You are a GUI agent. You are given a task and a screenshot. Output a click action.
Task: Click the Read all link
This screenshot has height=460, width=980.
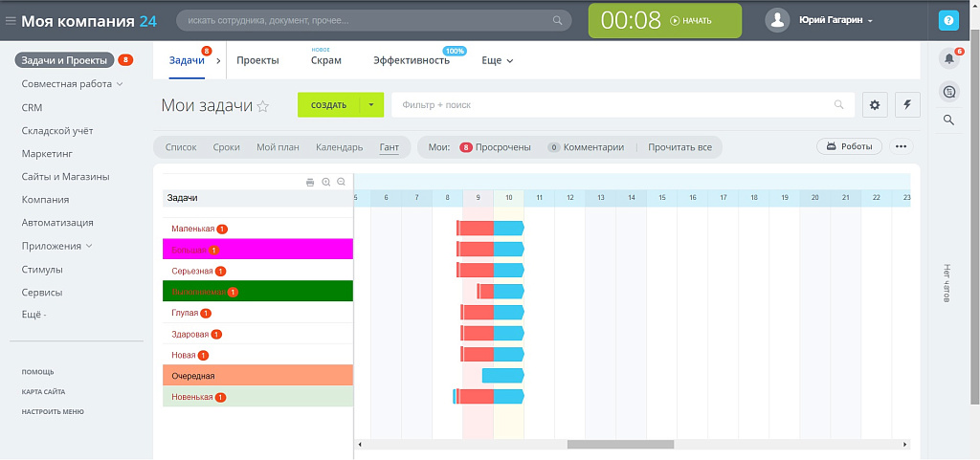point(679,147)
